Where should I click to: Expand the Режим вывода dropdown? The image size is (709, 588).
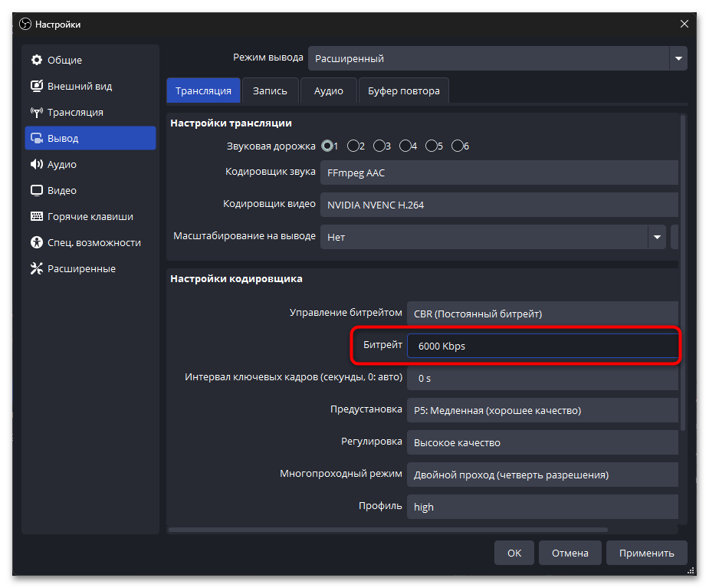[x=678, y=58]
